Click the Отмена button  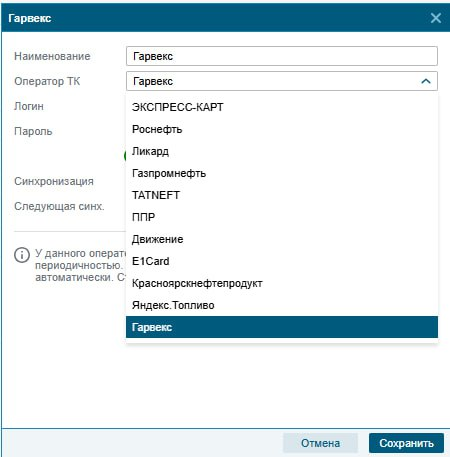320,443
